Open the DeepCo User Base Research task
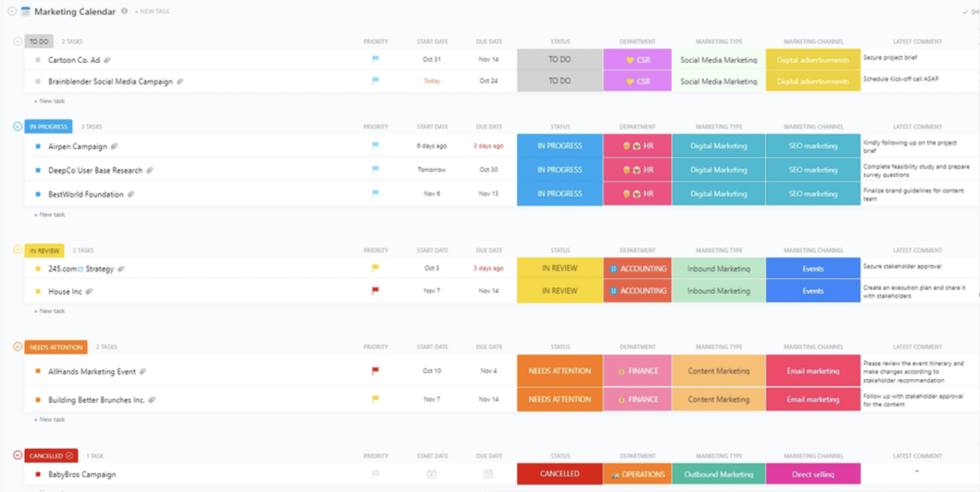This screenshot has width=980, height=492. click(95, 170)
